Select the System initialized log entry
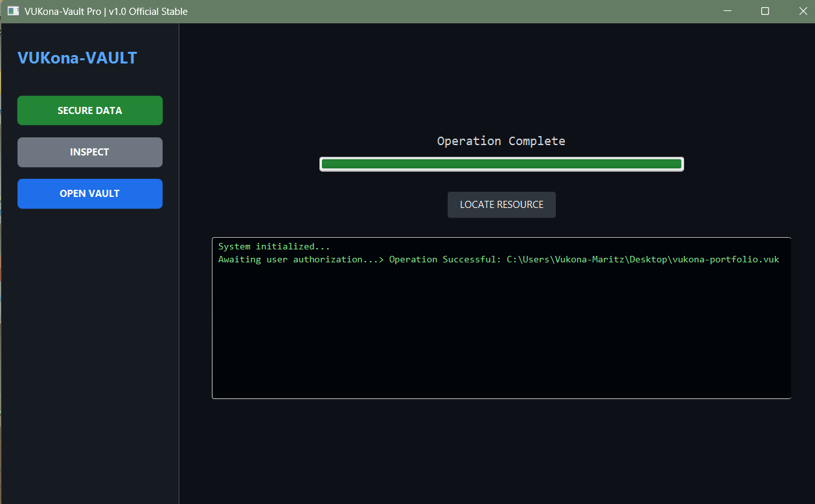The height and width of the screenshot is (504, 815). (273, 246)
